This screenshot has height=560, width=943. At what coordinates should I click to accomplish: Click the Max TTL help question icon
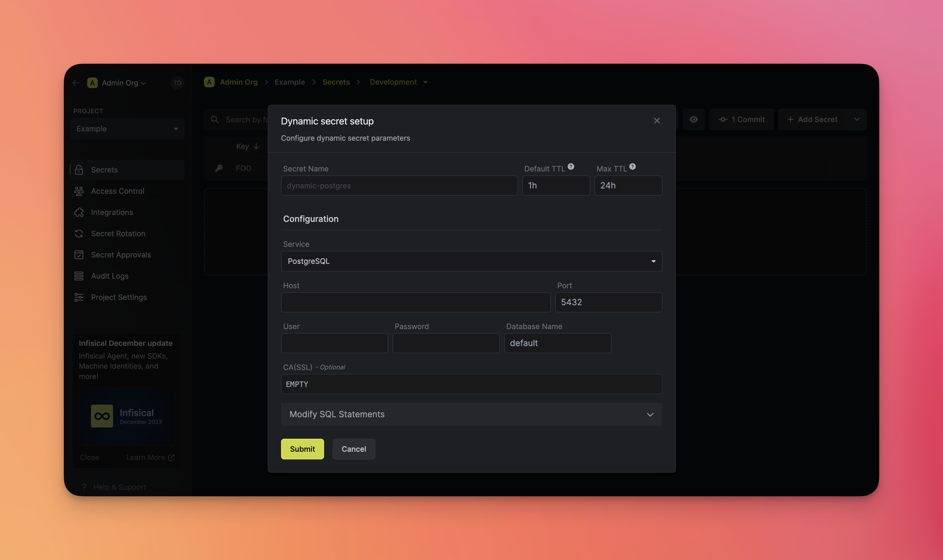[x=632, y=166]
